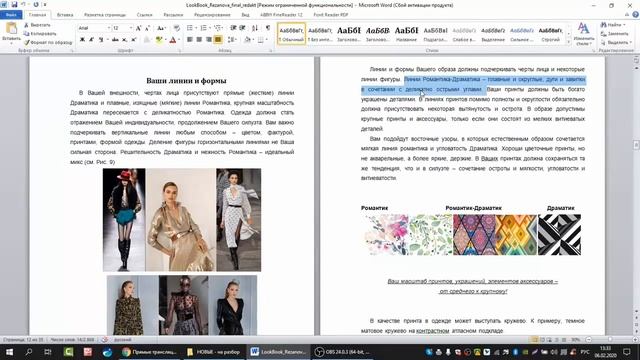Toggle subscript formatting
The height and width of the screenshot is (360, 640).
124,40
